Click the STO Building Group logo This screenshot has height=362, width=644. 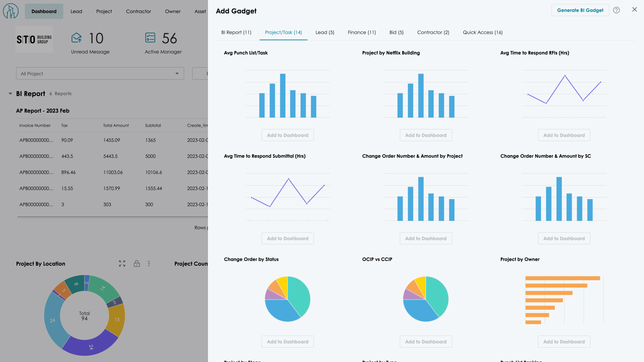[34, 40]
